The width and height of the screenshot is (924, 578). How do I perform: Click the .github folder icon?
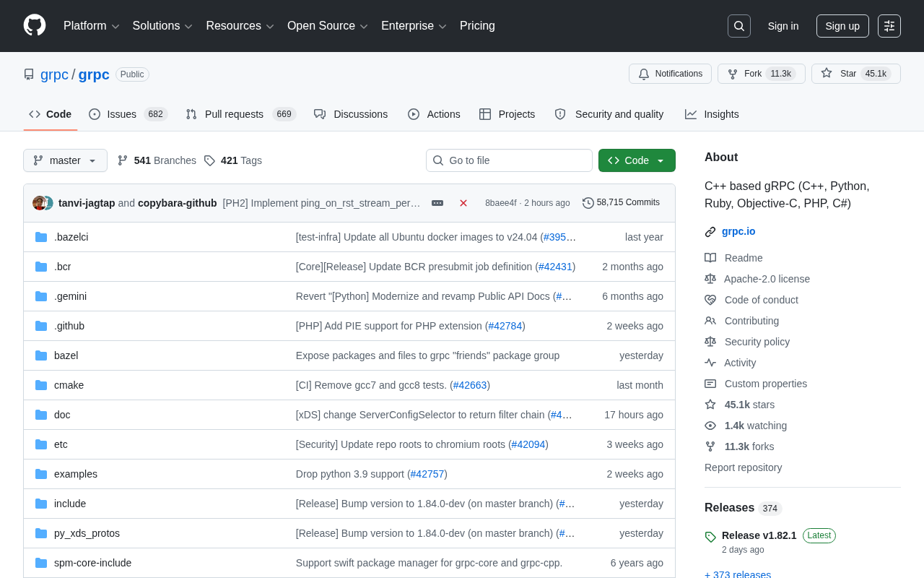pos(41,326)
